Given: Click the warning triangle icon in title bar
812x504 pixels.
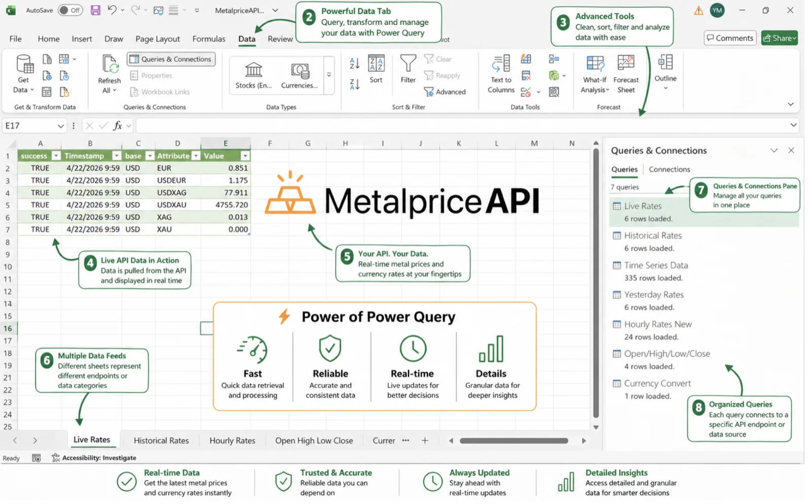Looking at the screenshot, I should (699, 10).
